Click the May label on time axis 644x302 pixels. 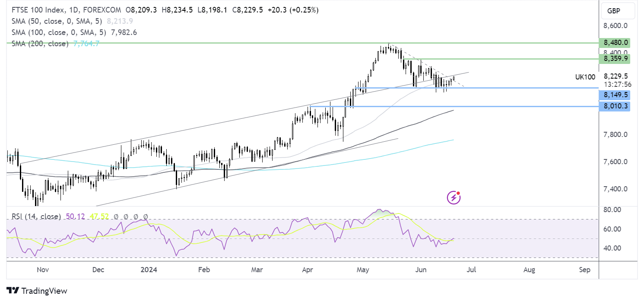coord(363,270)
